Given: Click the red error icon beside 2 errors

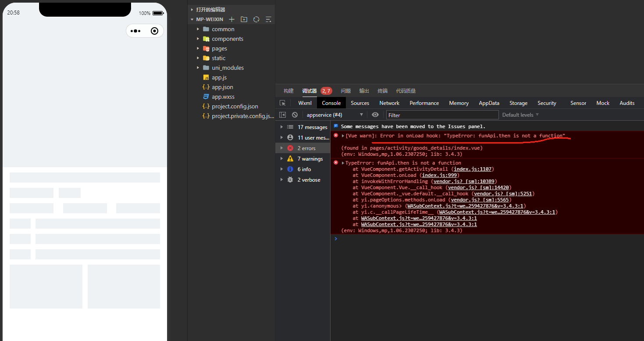Looking at the screenshot, I should tap(290, 148).
